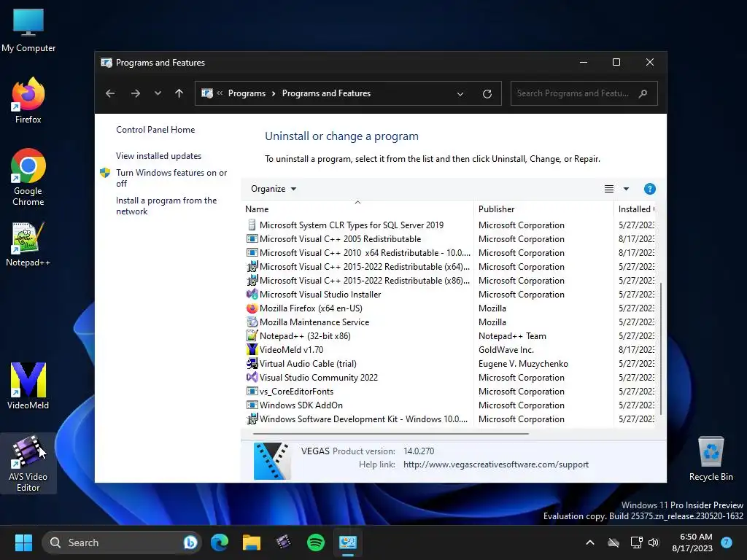This screenshot has width=747, height=560.
Task: Open the Organize dropdown menu
Action: click(274, 189)
